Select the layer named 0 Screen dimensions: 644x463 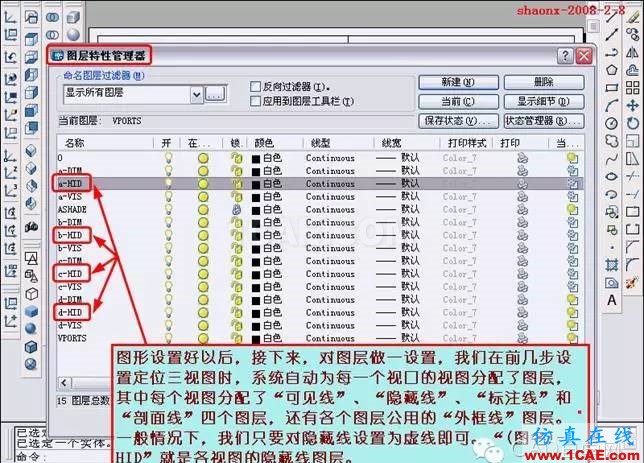click(x=60, y=158)
